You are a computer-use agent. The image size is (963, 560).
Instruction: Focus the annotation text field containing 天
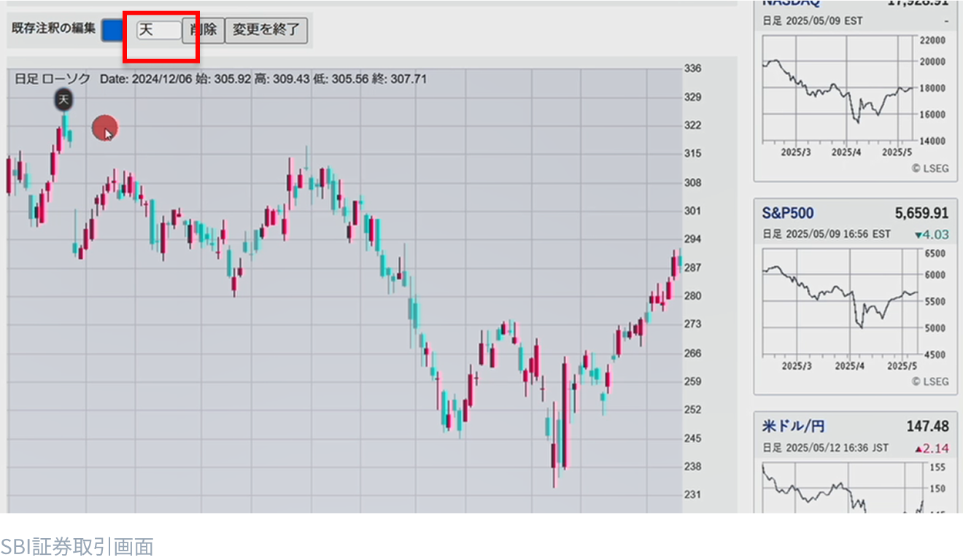(158, 30)
